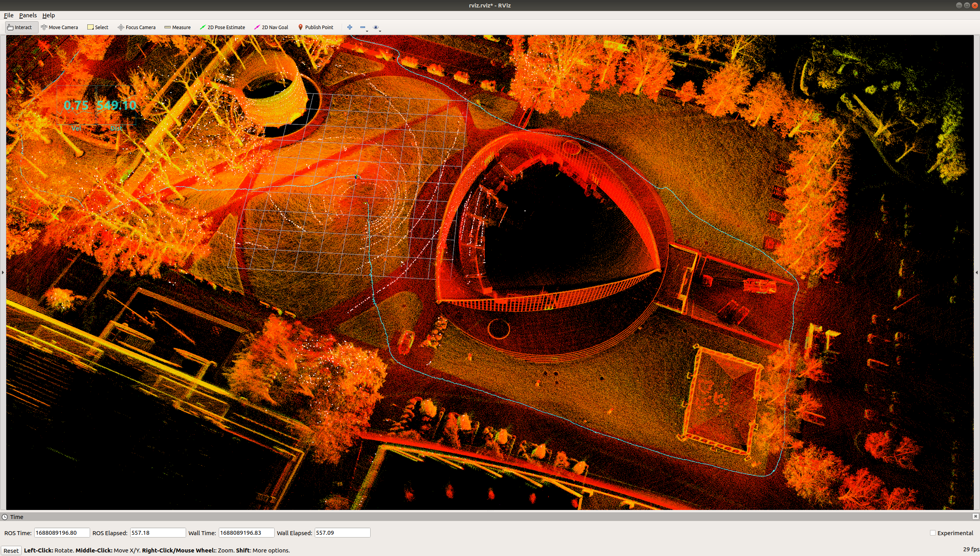Open the Panels menu
The width and height of the screenshot is (980, 556).
click(28, 15)
